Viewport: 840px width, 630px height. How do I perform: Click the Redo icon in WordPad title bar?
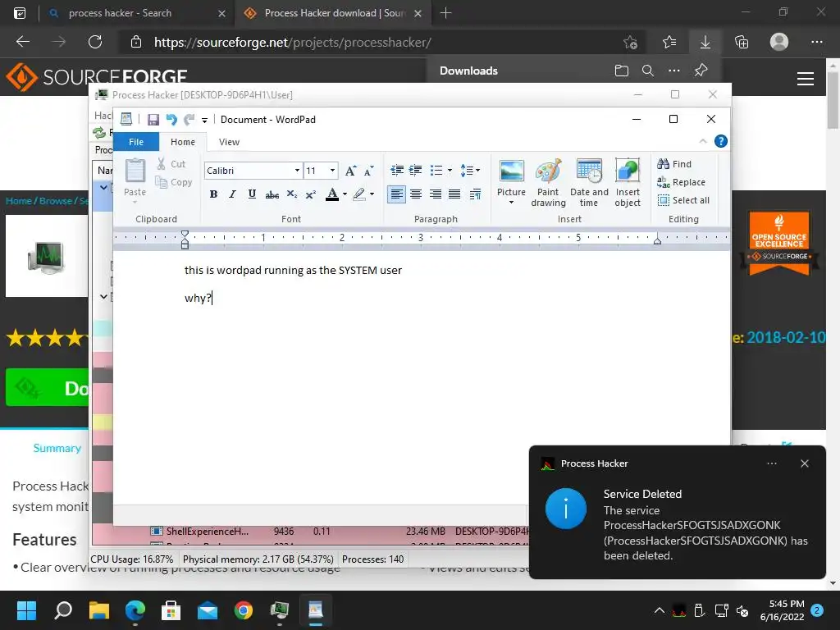[x=189, y=120]
